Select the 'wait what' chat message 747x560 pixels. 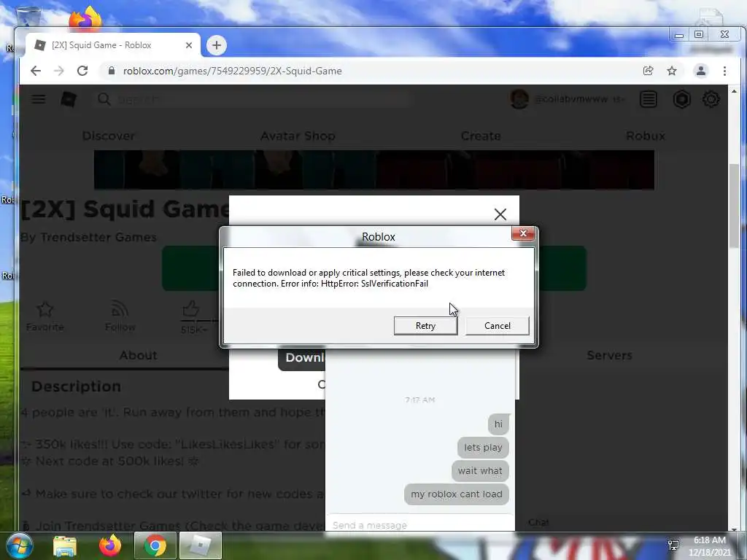[x=480, y=471]
